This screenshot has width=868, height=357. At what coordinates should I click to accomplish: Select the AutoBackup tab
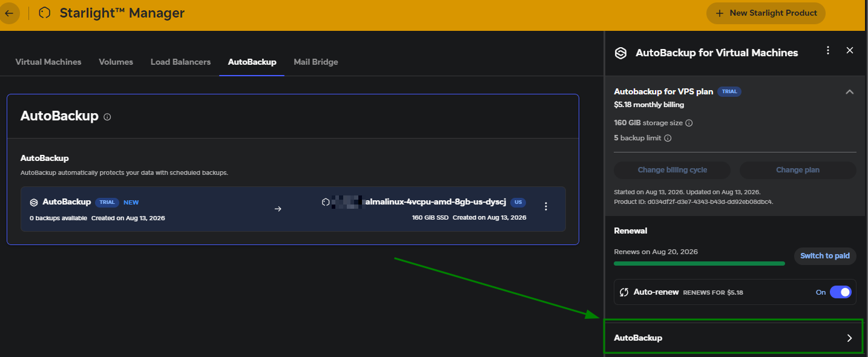click(x=252, y=62)
